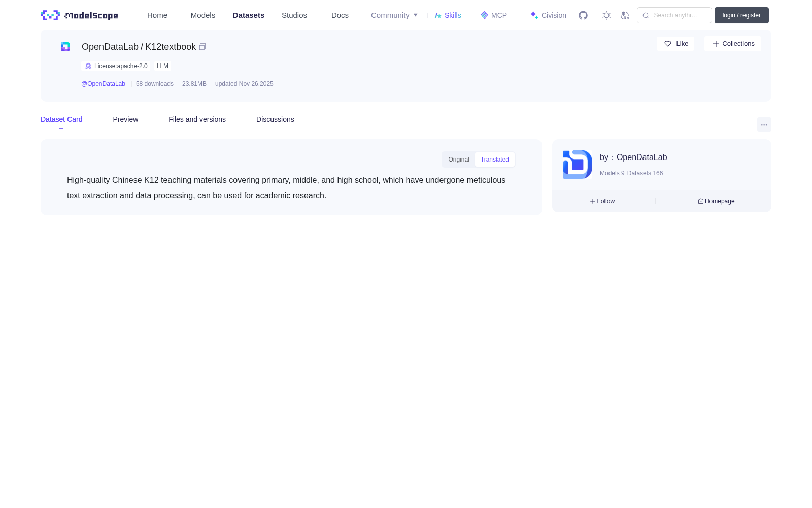The width and height of the screenshot is (812, 508).
Task: Click the updated Nov 26,2025 text
Action: click(x=244, y=84)
